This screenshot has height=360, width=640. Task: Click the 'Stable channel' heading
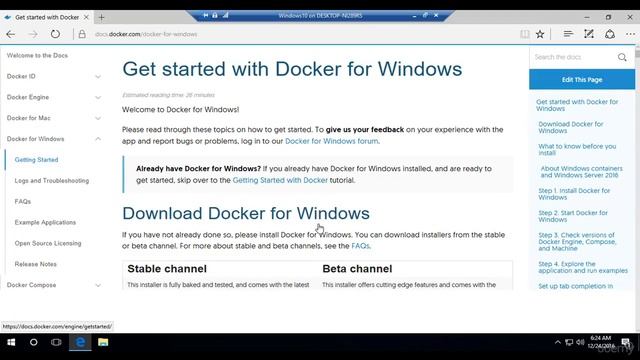click(x=167, y=269)
